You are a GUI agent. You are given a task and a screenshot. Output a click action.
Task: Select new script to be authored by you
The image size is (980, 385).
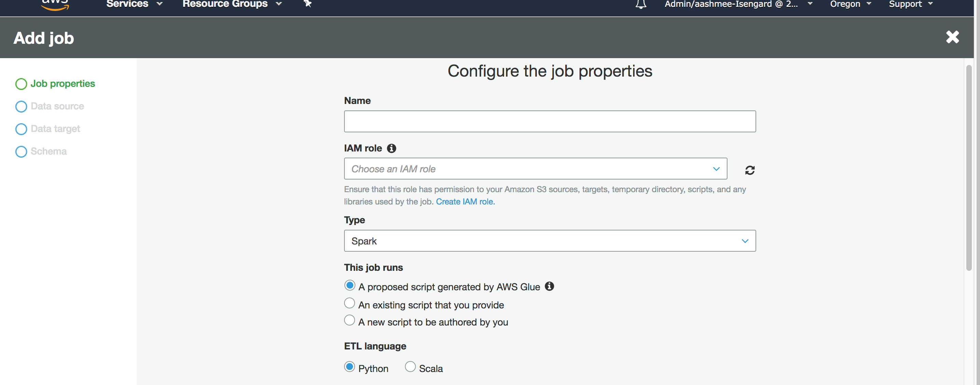click(x=349, y=321)
